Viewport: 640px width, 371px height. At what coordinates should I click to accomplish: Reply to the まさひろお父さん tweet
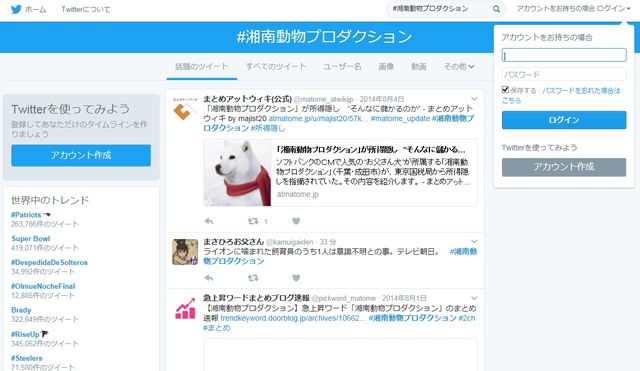[x=209, y=278]
